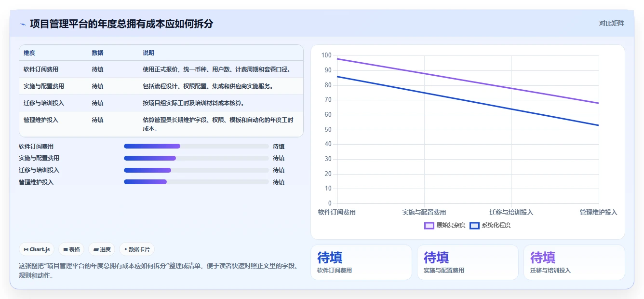The width and height of the screenshot is (644, 299).
Task: Click the description starting 包括流程设计
Action: (x=208, y=86)
